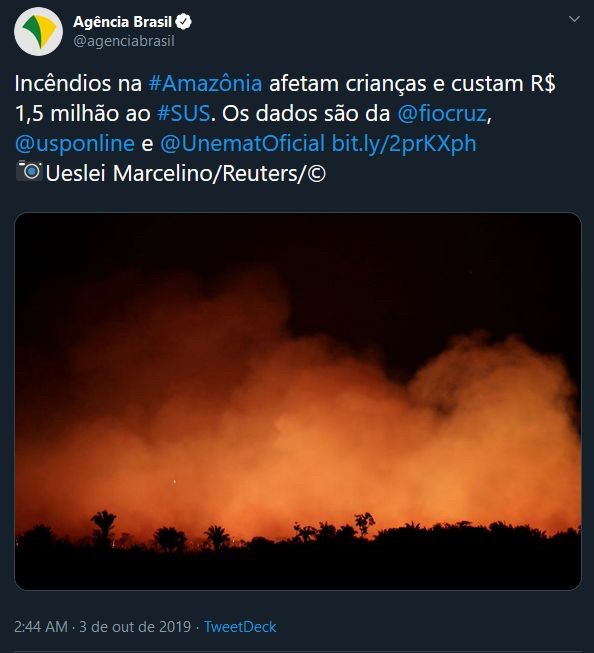The image size is (594, 653).
Task: Open the Agência Brasil profile avatar
Action: coord(38,32)
